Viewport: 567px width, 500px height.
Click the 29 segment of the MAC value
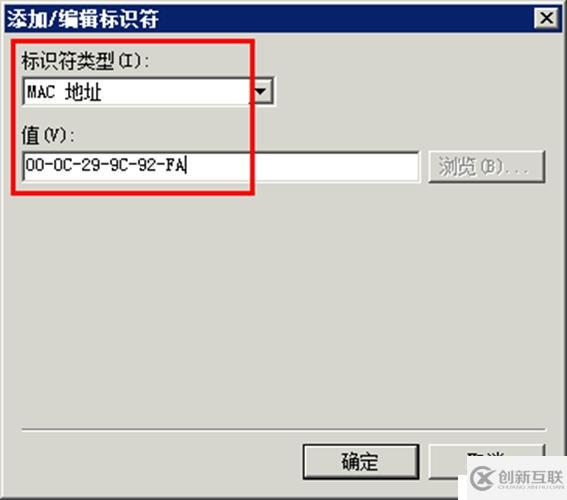point(91,165)
